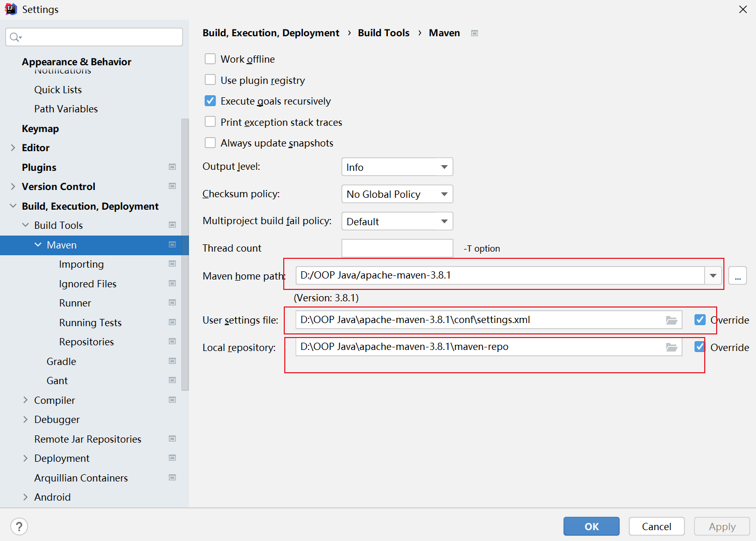756x541 pixels.
Task: Click the project-level icon beside Repositories
Action: (x=172, y=342)
